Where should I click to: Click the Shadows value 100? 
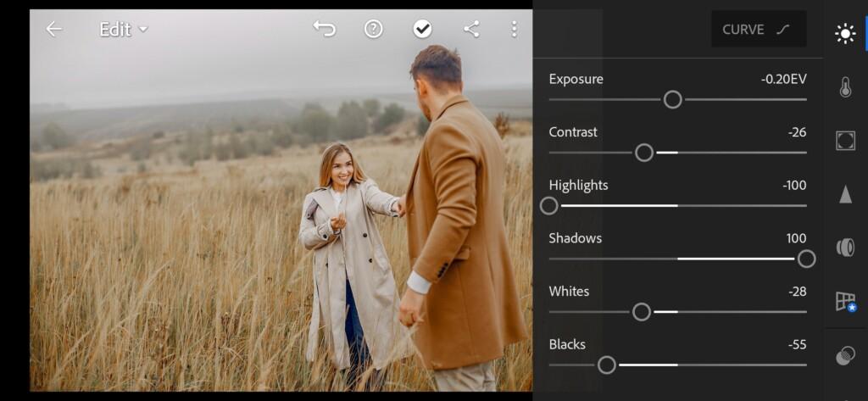pos(796,239)
